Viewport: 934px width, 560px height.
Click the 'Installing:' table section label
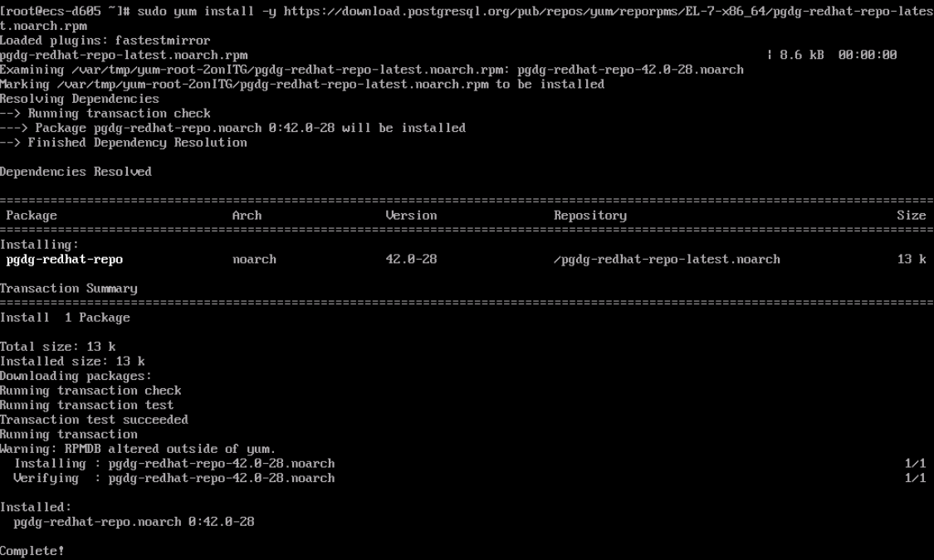coord(39,245)
